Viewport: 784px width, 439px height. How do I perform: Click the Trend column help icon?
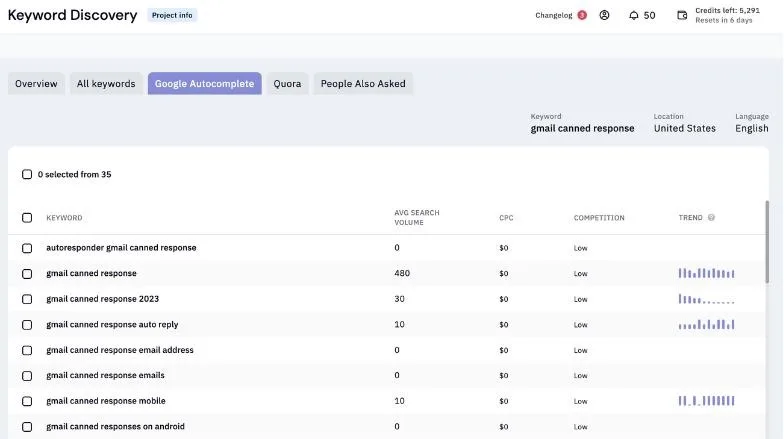[711, 218]
